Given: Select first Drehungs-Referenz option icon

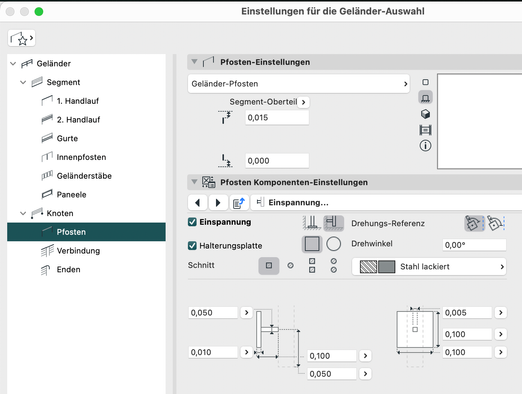Looking at the screenshot, I should pos(474,223).
